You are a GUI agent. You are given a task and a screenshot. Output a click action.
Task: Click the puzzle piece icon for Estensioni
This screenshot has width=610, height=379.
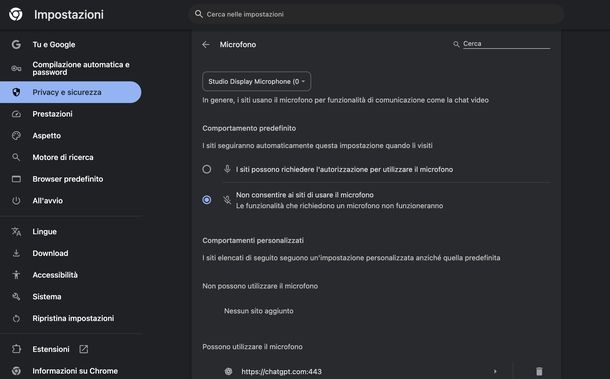click(x=16, y=349)
